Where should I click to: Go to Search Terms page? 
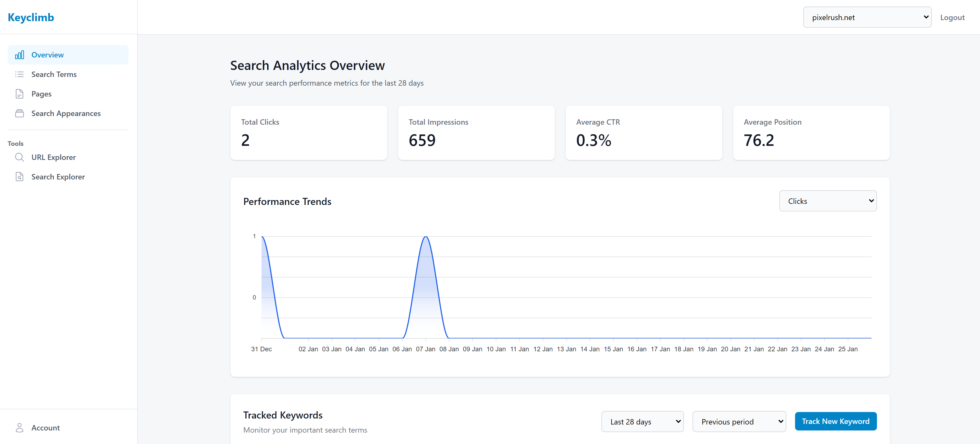[68, 74]
